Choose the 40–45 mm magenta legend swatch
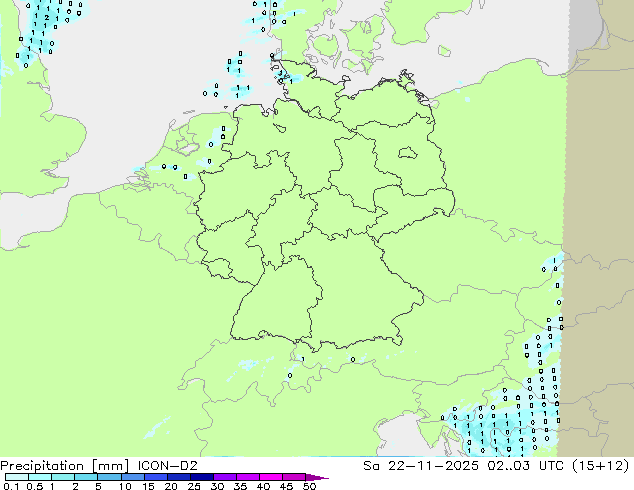The image size is (634, 490). pyautogui.click(x=271, y=477)
